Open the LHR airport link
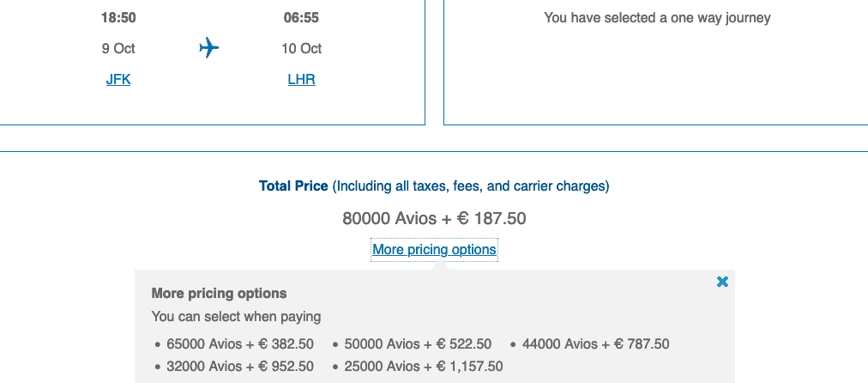This screenshot has width=868, height=383. (x=301, y=79)
